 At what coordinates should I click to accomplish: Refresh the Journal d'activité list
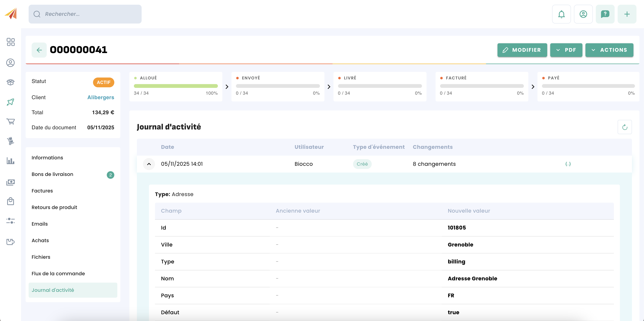click(x=624, y=127)
